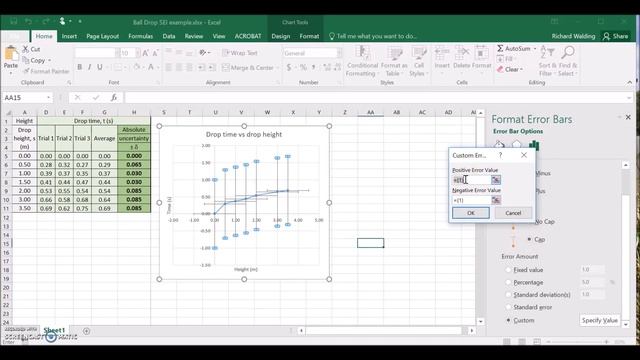The image size is (640, 360).
Task: Close the Format Error Bars pane
Action: (628, 117)
